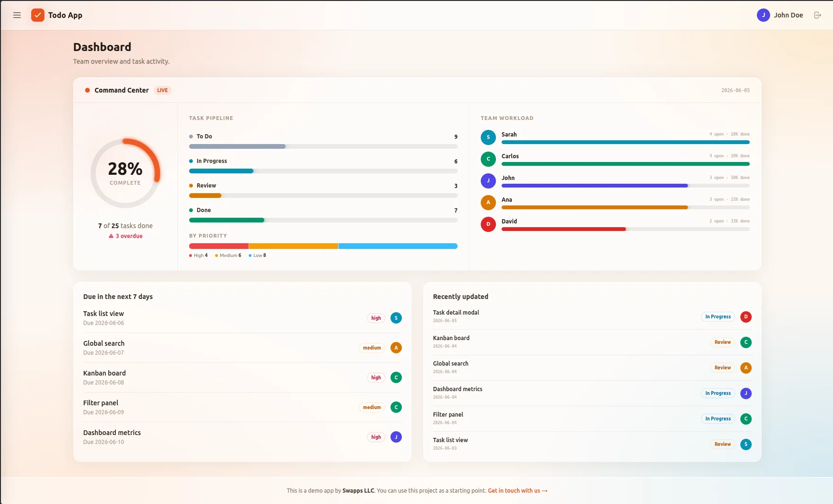
Task: Click assignee avatar C on Kanban board due row
Action: point(396,377)
